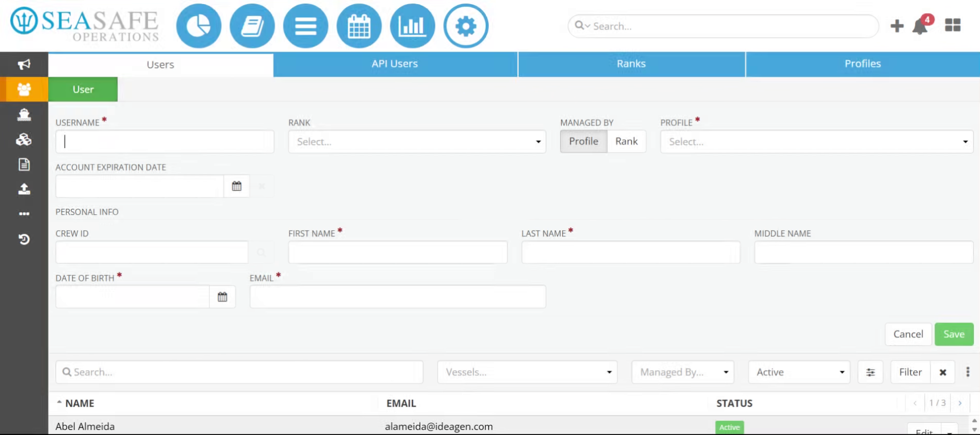
Task: Click the Date of Birth field
Action: (132, 297)
